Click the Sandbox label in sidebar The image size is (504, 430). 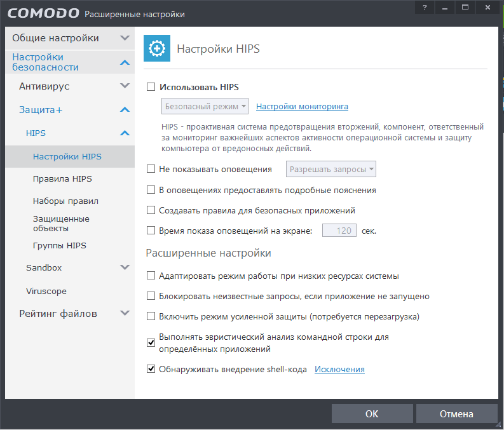tap(44, 267)
